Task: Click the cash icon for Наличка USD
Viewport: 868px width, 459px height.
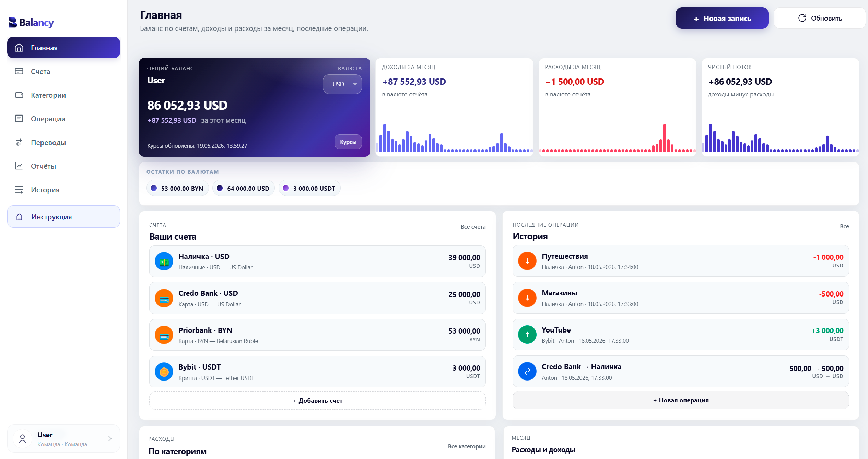Action: tap(164, 262)
